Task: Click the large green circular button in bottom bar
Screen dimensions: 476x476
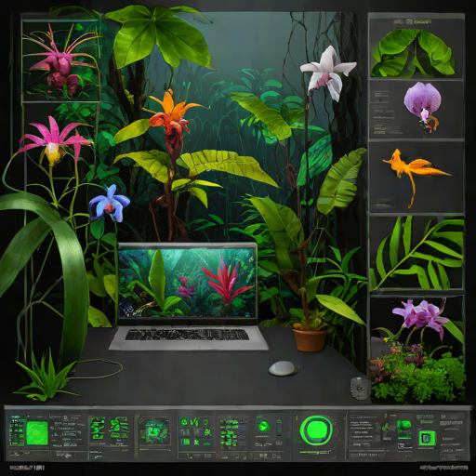Action: pos(316,430)
